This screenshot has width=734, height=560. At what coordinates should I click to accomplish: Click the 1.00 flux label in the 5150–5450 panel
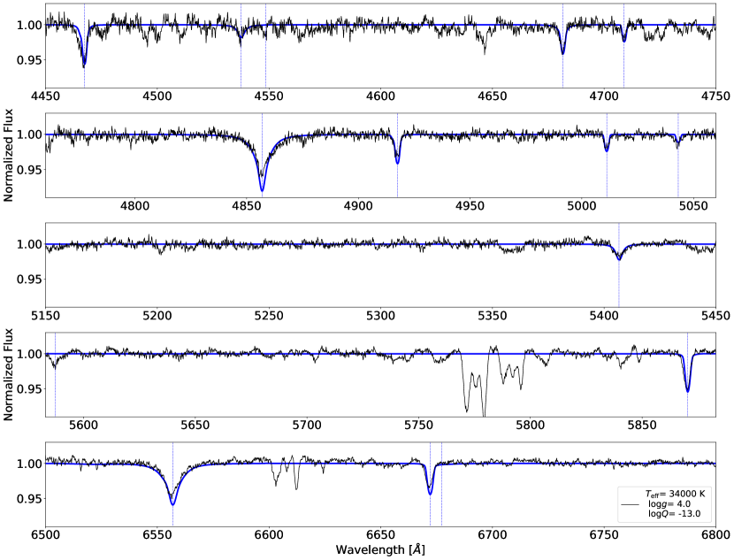point(29,244)
